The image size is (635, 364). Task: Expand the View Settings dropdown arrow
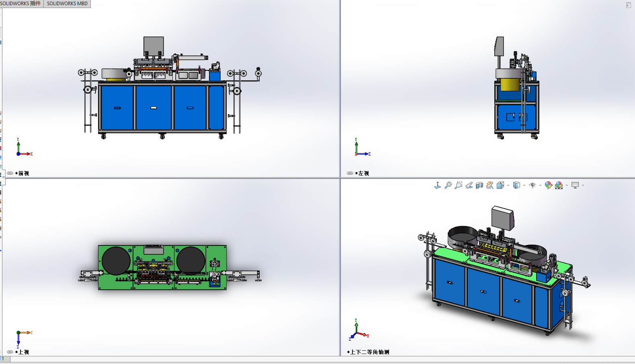tap(583, 186)
